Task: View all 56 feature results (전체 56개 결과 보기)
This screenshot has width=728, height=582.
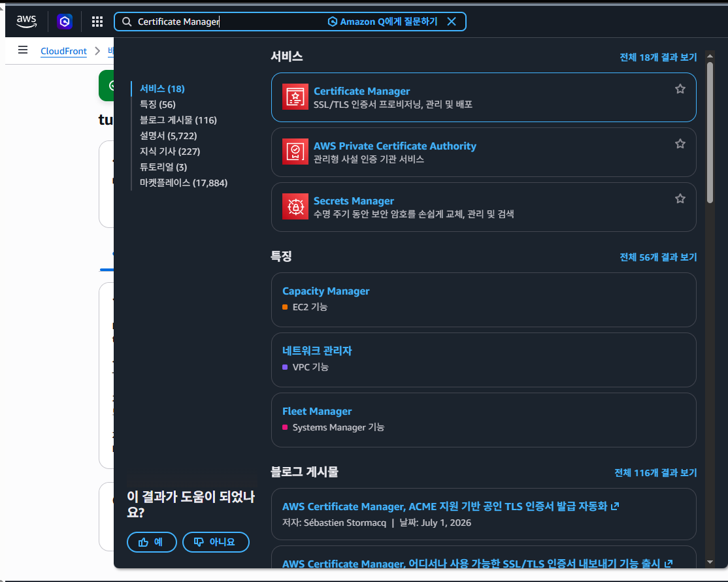Action: (x=658, y=257)
